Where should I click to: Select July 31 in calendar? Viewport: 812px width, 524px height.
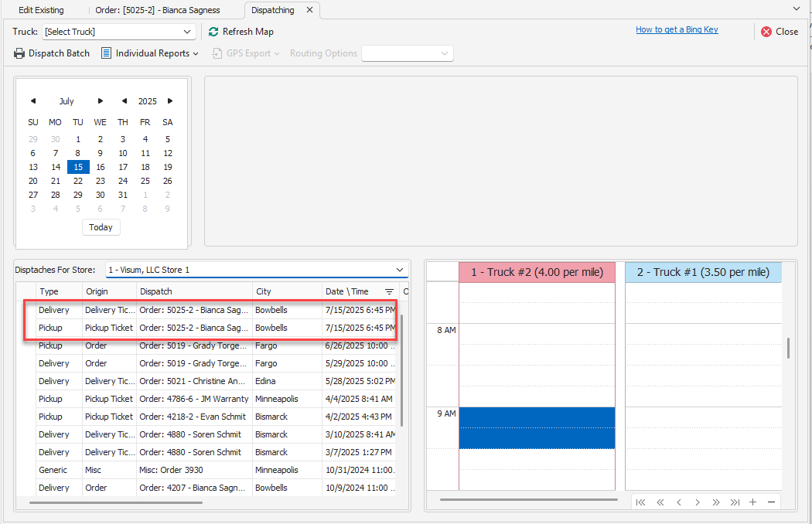click(123, 196)
